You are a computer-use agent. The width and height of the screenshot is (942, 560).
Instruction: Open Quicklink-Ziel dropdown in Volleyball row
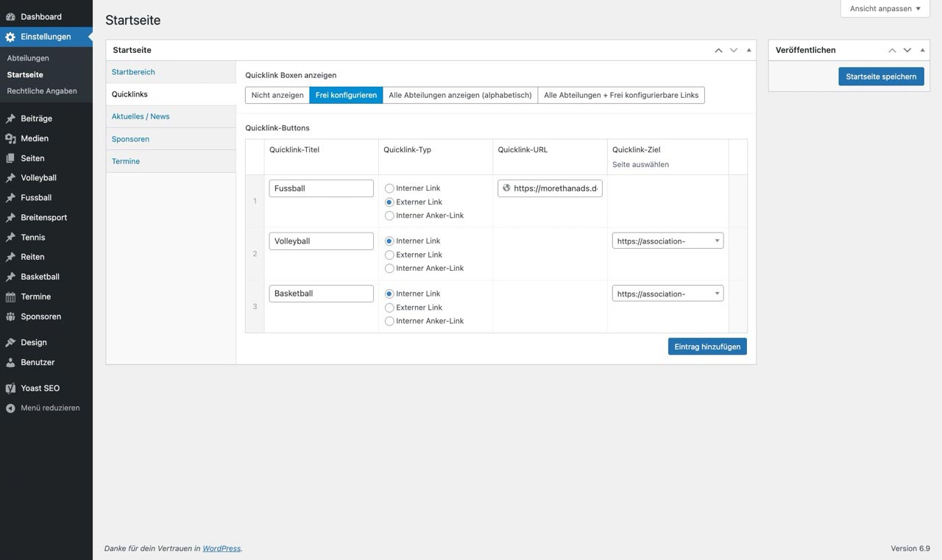coord(667,241)
